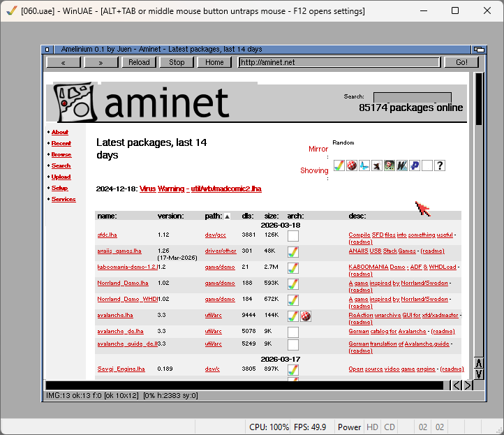
Task: Open 'Compile SFD files into something useful' link
Action: point(401,235)
